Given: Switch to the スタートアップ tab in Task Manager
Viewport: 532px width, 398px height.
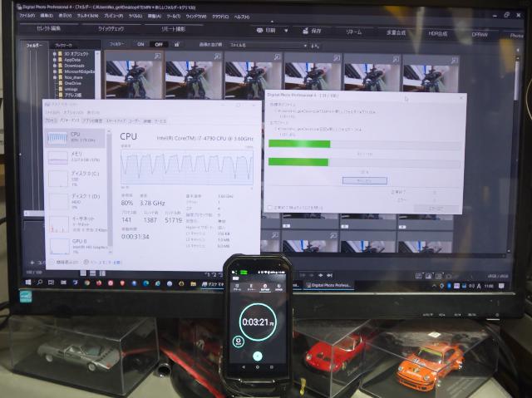Looking at the screenshot, I should [x=116, y=121].
